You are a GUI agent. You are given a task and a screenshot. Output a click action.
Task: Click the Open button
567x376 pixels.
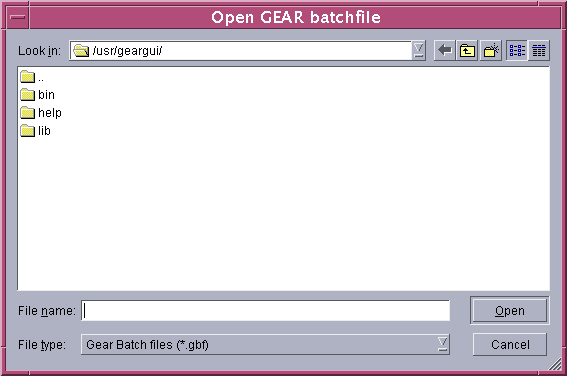click(x=510, y=311)
